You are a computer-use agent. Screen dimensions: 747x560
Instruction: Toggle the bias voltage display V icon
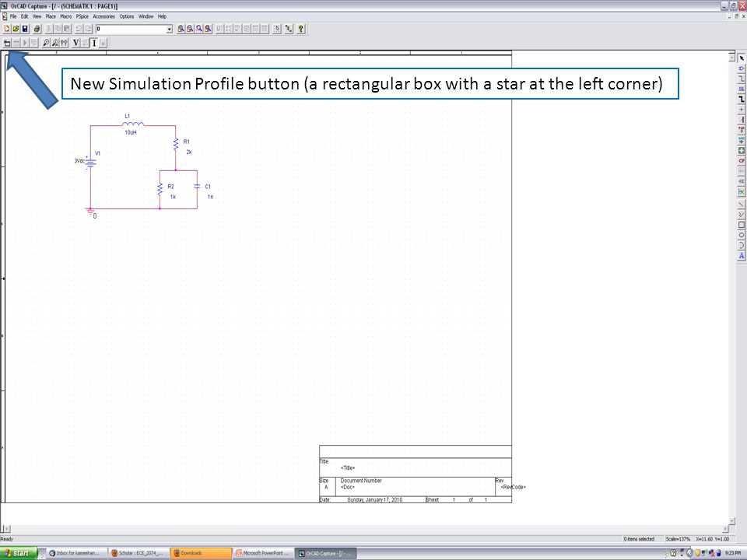click(x=75, y=44)
